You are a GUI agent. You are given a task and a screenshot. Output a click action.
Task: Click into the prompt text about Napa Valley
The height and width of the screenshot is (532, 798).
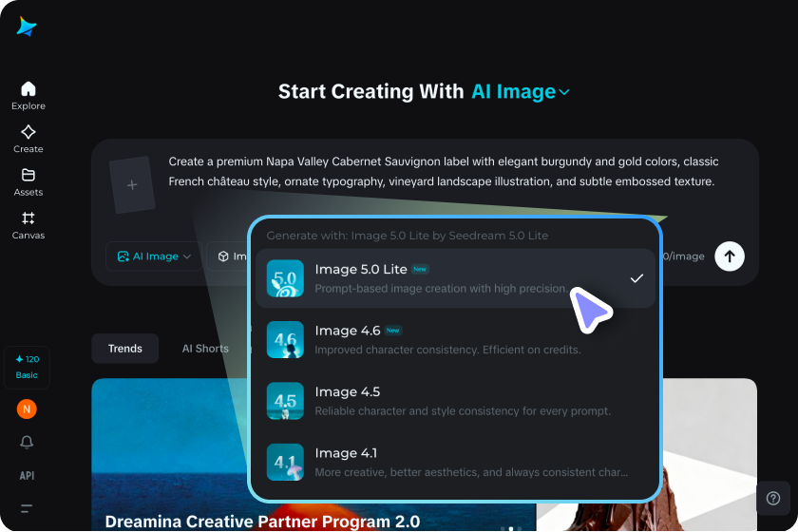(444, 172)
